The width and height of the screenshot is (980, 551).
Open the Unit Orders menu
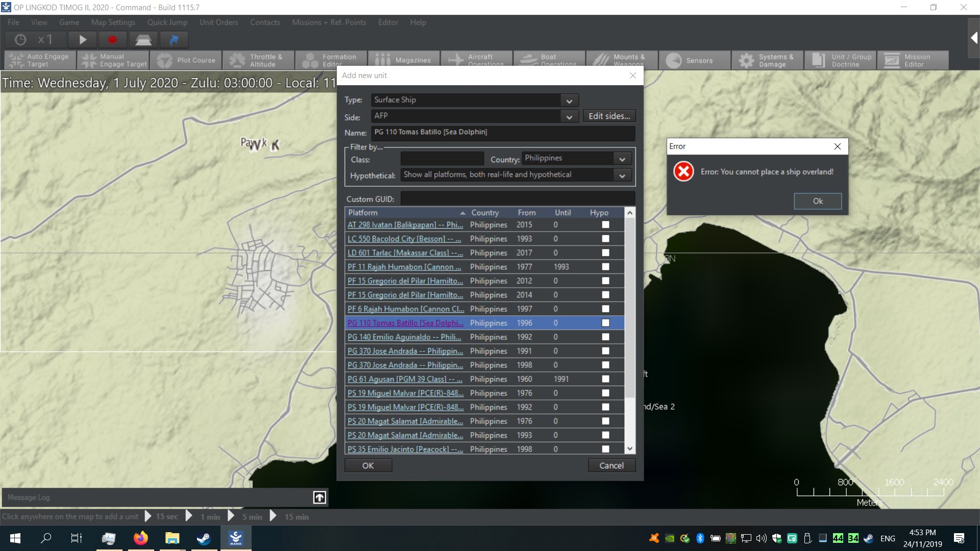pyautogui.click(x=218, y=22)
